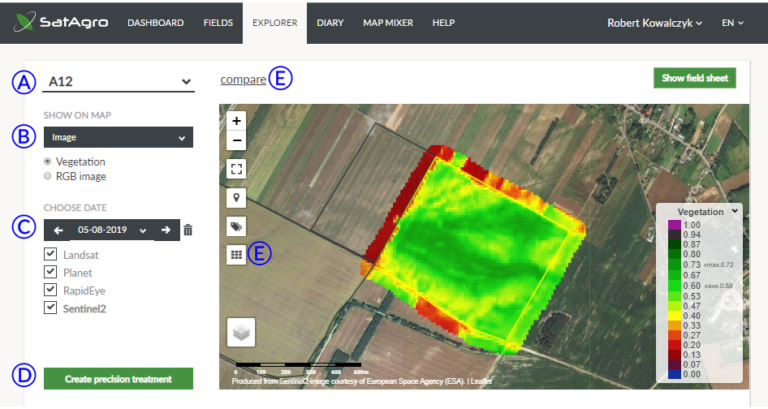Select the RGB image radio option

pyautogui.click(x=48, y=176)
